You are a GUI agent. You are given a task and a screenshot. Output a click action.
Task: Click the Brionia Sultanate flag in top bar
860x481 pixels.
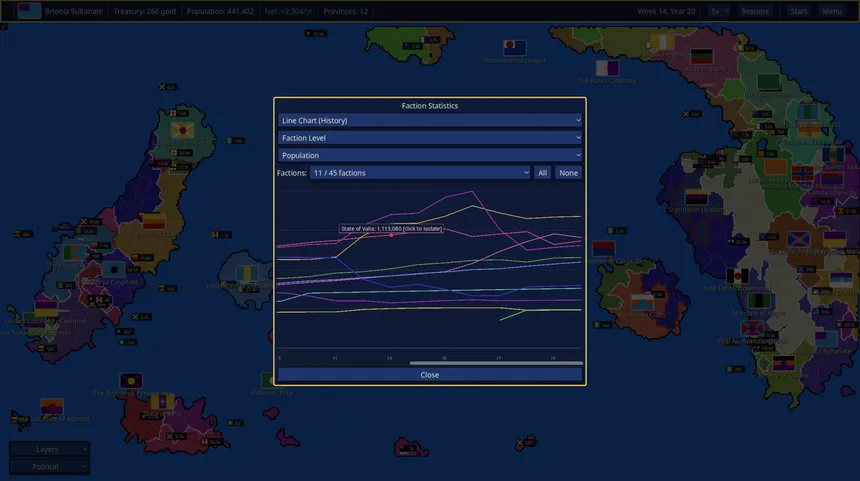coord(29,10)
